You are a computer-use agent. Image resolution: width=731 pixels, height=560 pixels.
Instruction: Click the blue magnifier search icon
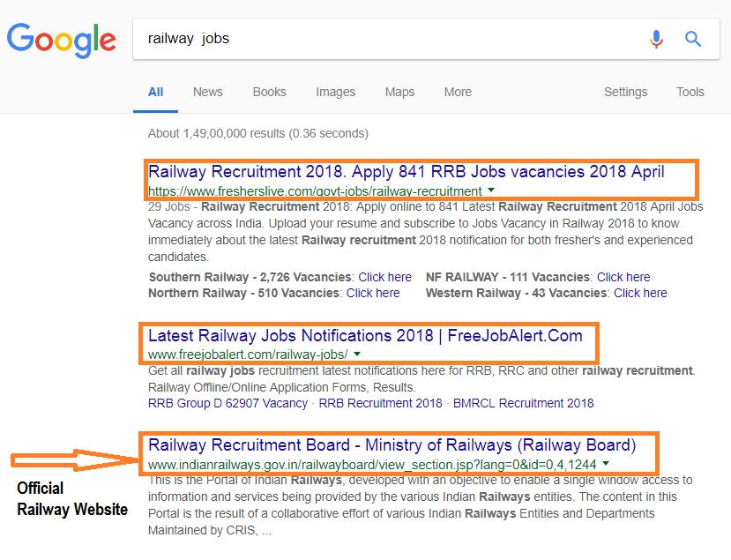pyautogui.click(x=693, y=39)
